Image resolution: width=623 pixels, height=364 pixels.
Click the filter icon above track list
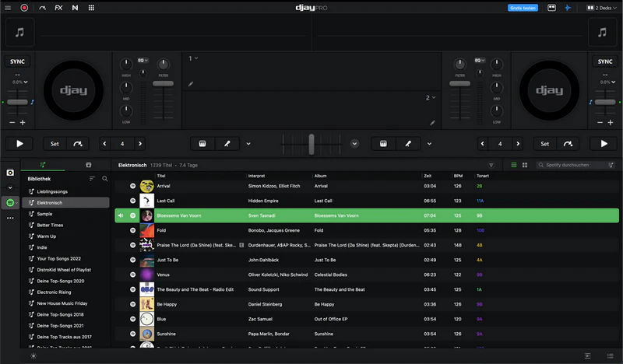pos(491,165)
